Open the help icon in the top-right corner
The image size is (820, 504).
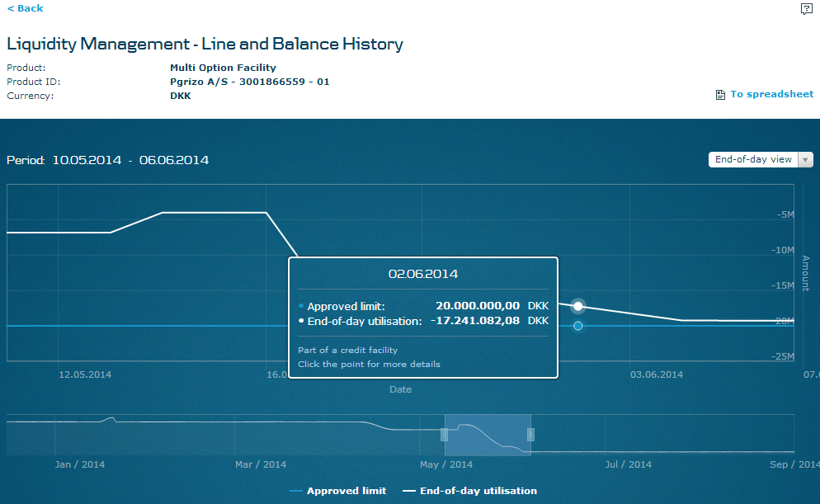806,9
